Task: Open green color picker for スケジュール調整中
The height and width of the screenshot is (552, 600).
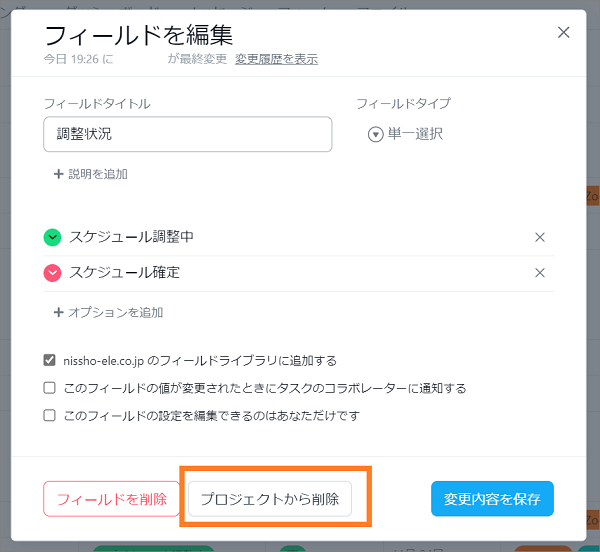Action: [x=52, y=237]
